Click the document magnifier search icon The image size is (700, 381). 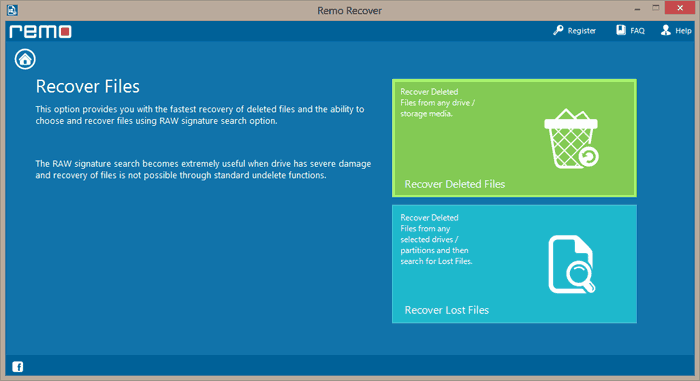(x=572, y=264)
